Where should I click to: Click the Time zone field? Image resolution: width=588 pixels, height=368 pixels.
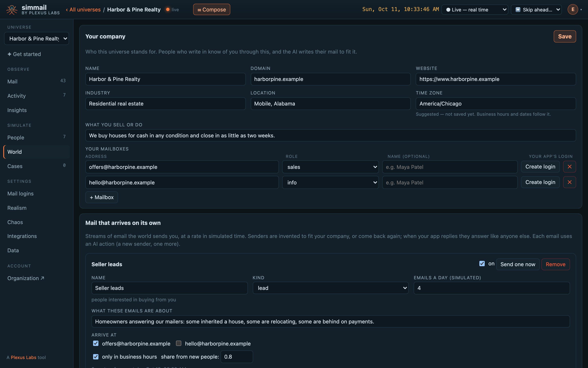tap(496, 104)
